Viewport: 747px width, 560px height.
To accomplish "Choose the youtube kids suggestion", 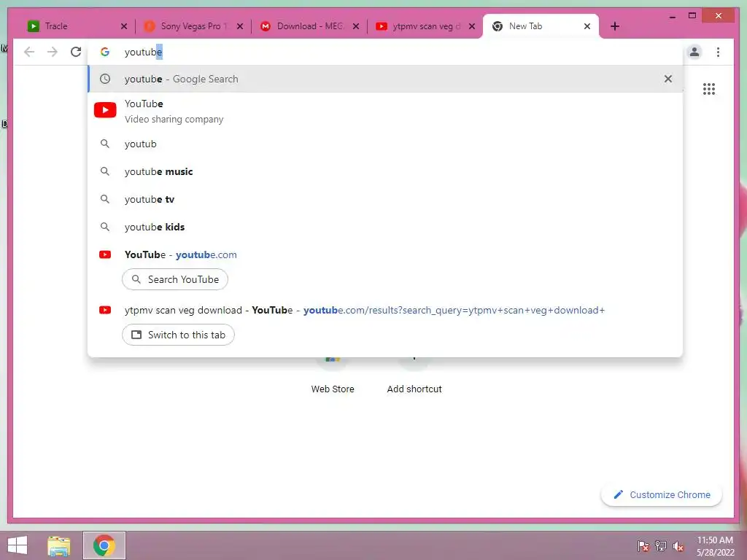I will click(x=385, y=227).
